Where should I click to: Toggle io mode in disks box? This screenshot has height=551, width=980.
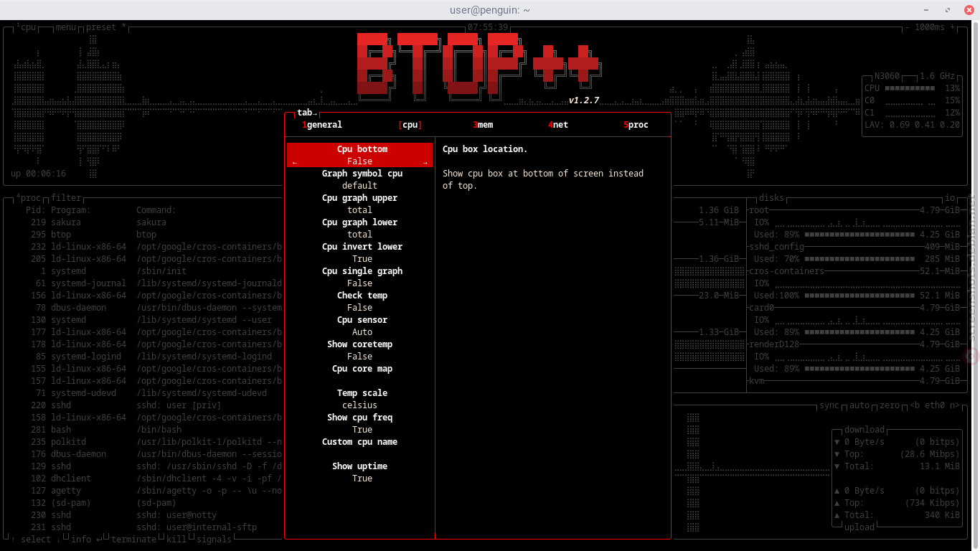pyautogui.click(x=949, y=198)
